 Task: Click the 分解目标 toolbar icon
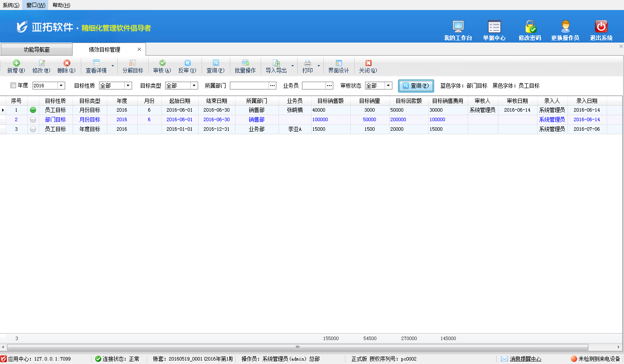pyautogui.click(x=133, y=63)
